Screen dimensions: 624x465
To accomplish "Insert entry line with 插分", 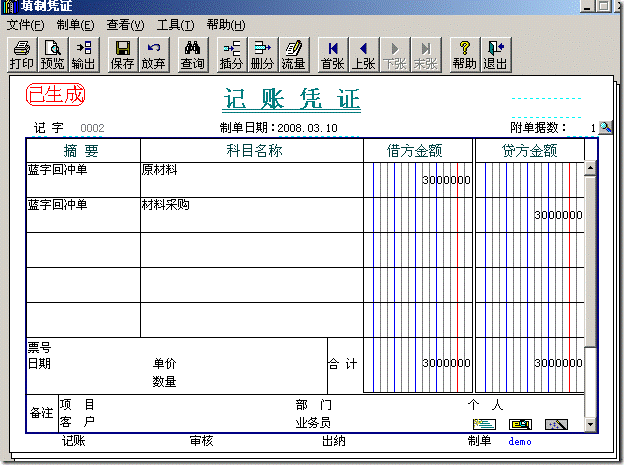I will [232, 55].
